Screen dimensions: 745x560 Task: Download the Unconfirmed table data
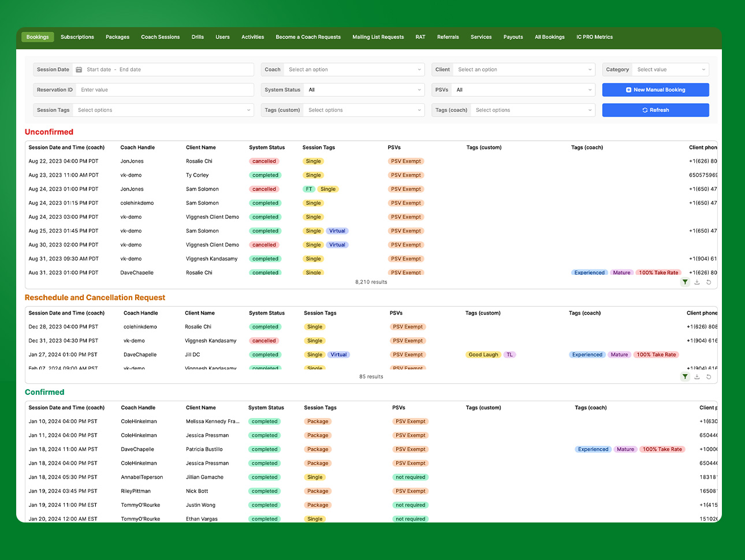tap(697, 282)
